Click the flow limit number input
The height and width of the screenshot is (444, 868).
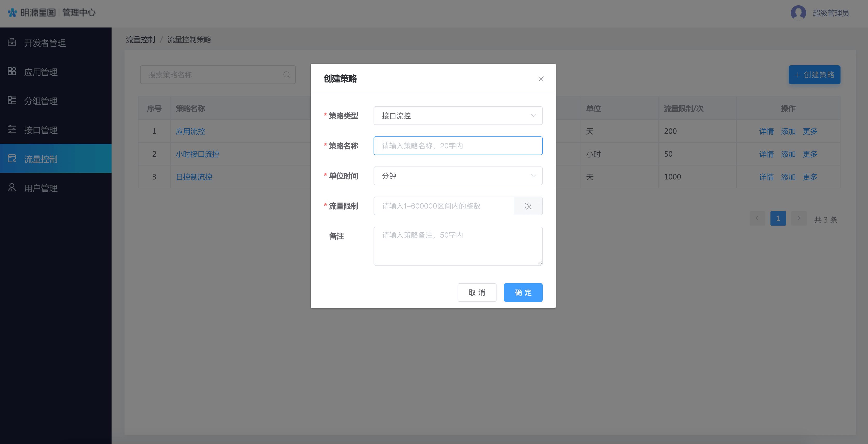(x=443, y=206)
